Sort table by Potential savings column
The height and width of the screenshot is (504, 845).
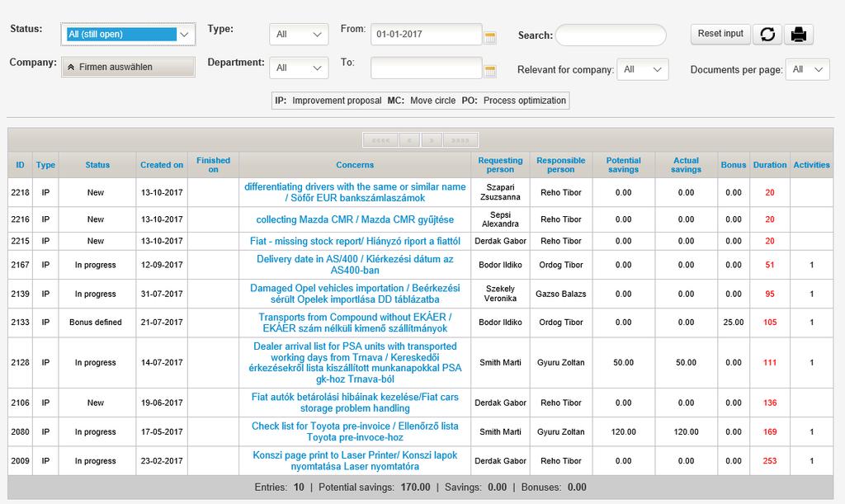coord(624,165)
